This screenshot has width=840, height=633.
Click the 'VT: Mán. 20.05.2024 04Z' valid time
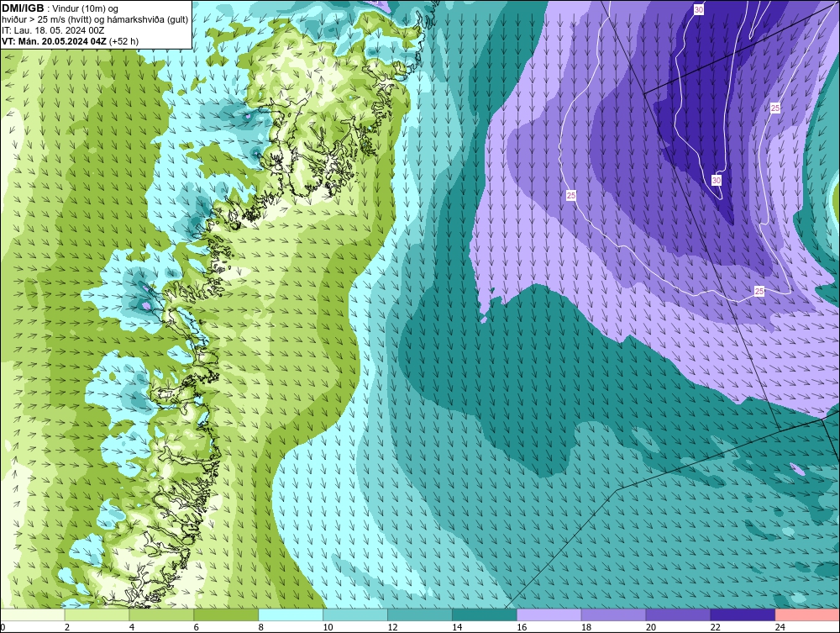(54, 41)
